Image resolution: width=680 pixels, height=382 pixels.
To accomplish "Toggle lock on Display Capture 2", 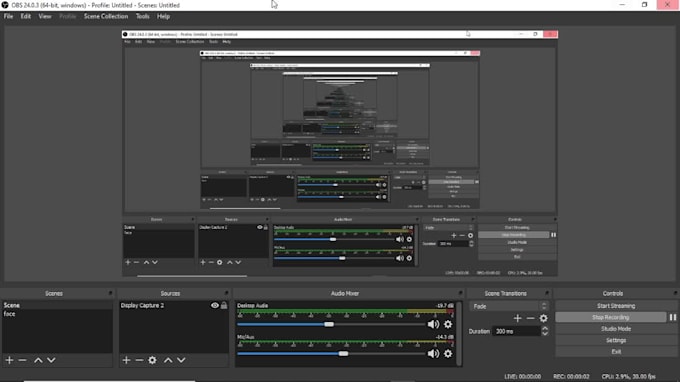I will coord(224,305).
